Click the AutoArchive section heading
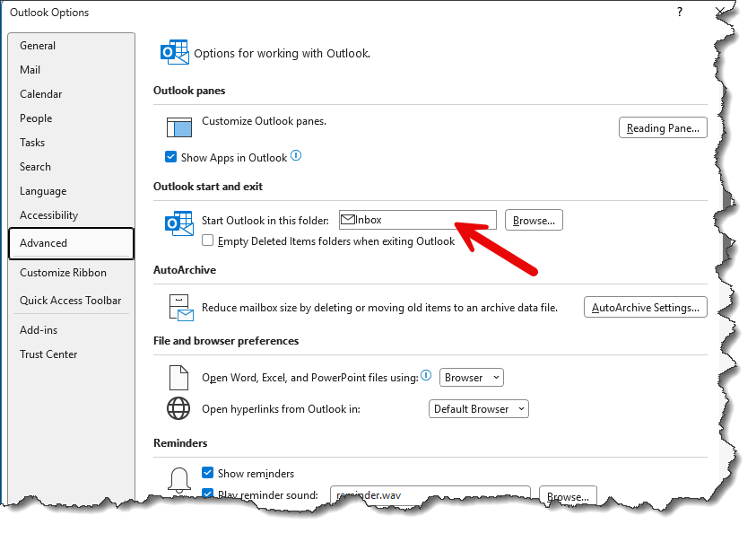The width and height of the screenshot is (756, 533). pos(185,270)
